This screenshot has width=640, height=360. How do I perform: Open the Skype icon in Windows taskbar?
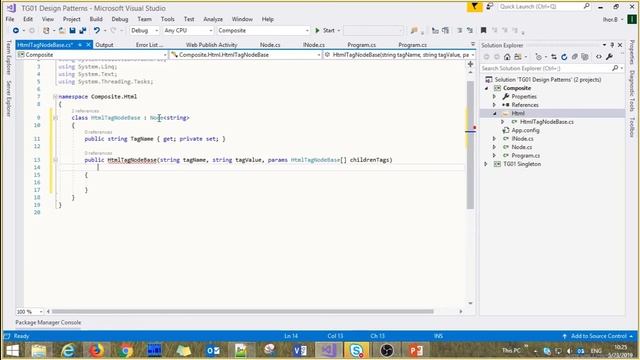pos(356,350)
